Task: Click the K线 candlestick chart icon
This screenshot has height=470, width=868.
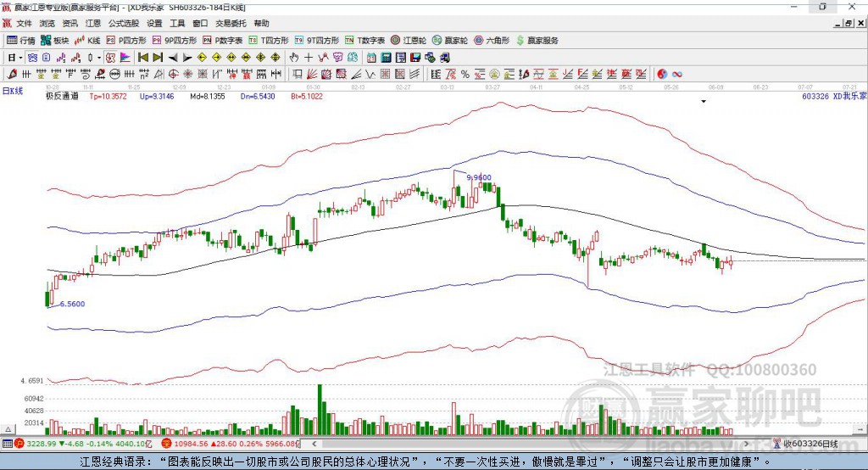Action: (x=87, y=41)
